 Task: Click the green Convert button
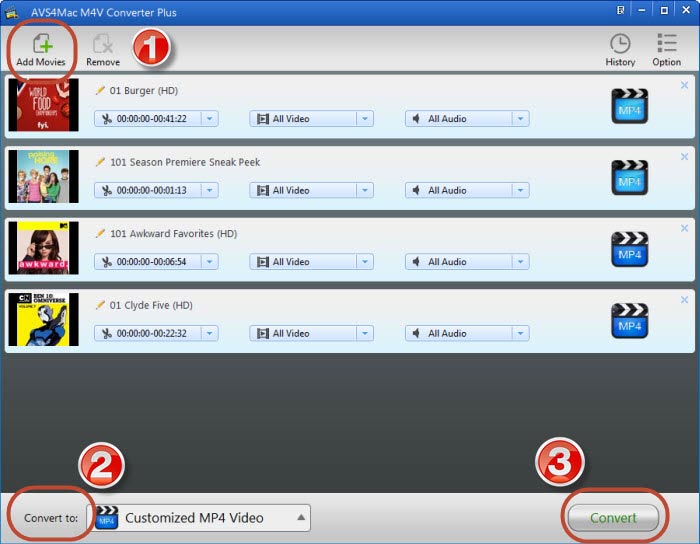[x=613, y=518]
